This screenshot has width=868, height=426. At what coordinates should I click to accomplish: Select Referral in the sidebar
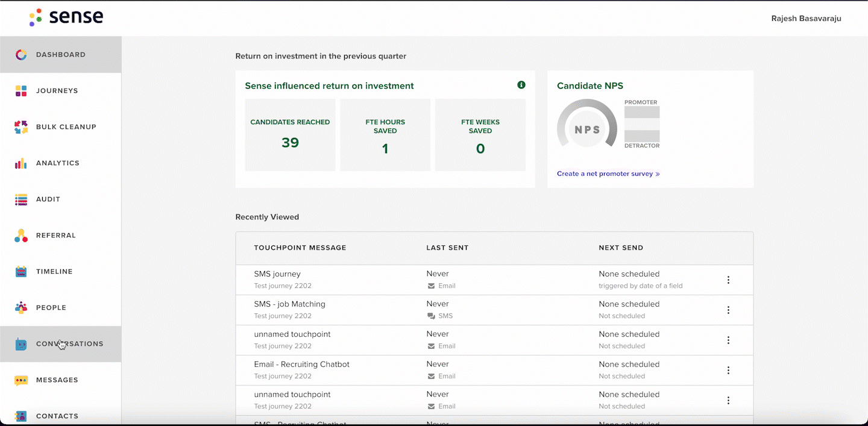click(x=60, y=236)
